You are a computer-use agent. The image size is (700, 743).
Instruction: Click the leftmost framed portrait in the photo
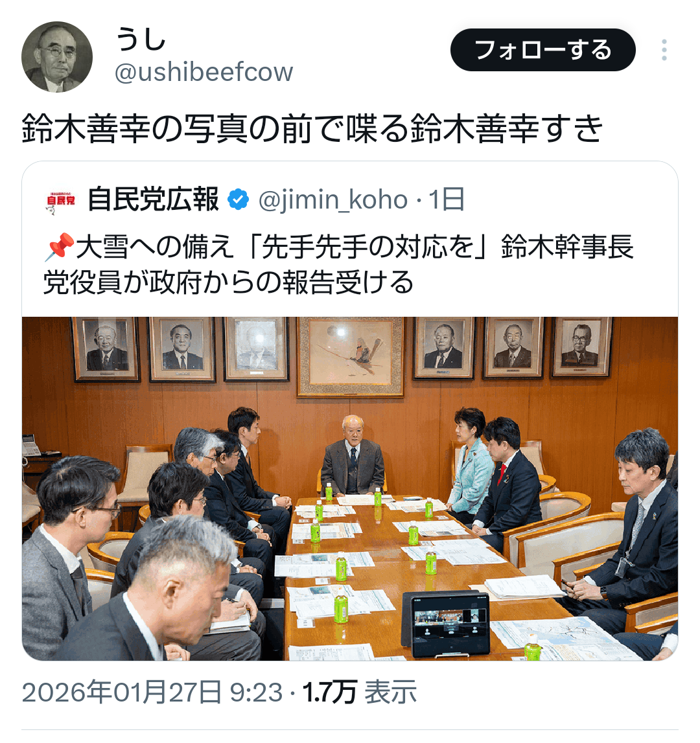(x=106, y=349)
